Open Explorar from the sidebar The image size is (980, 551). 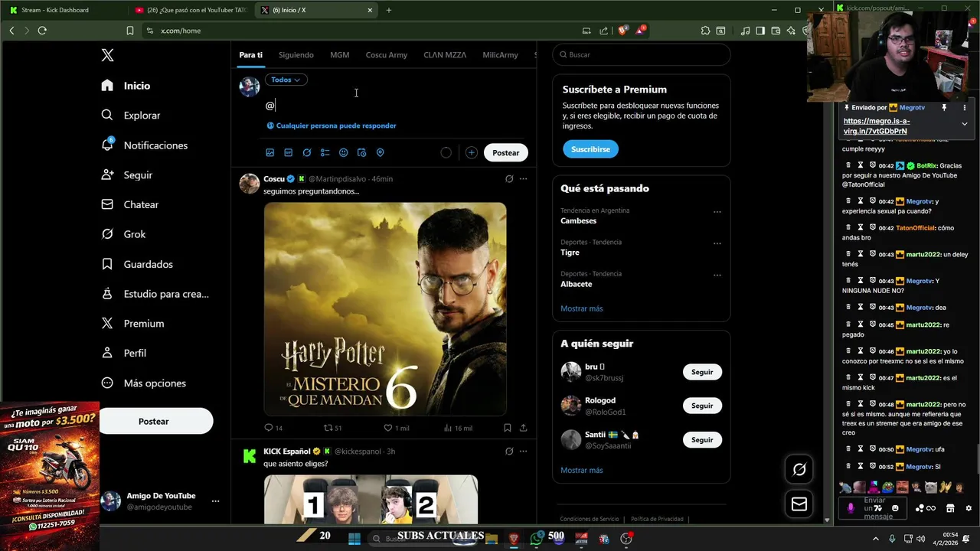pos(131,116)
